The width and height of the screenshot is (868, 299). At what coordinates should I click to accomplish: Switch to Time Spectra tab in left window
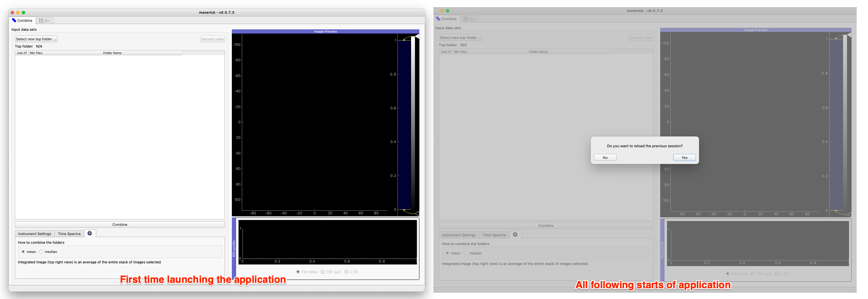click(x=69, y=233)
